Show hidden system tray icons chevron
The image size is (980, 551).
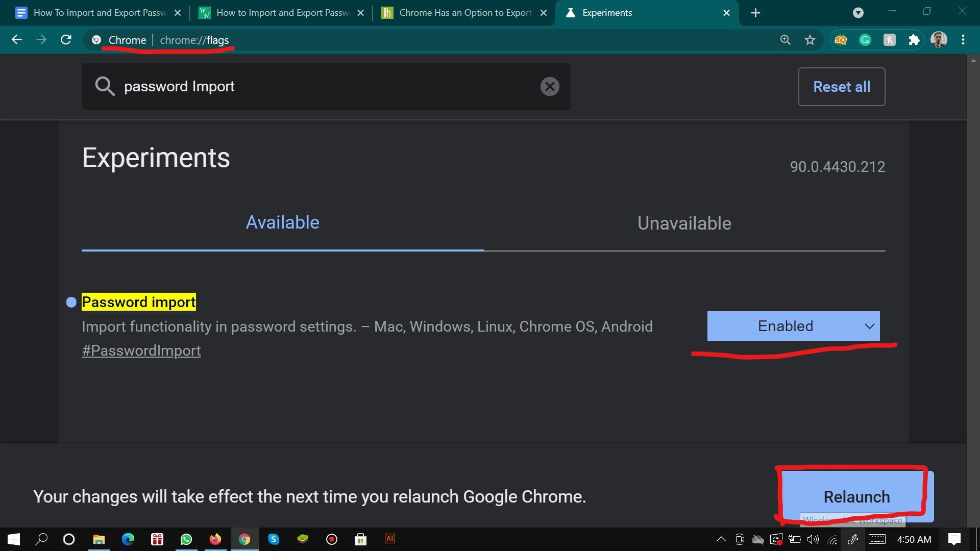click(x=721, y=539)
